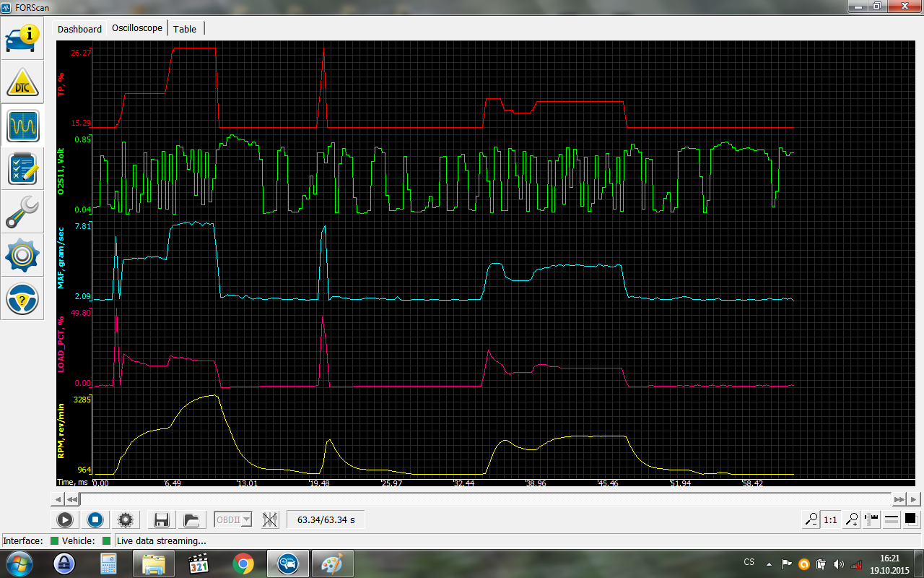Toggle the line thickness button

(891, 519)
